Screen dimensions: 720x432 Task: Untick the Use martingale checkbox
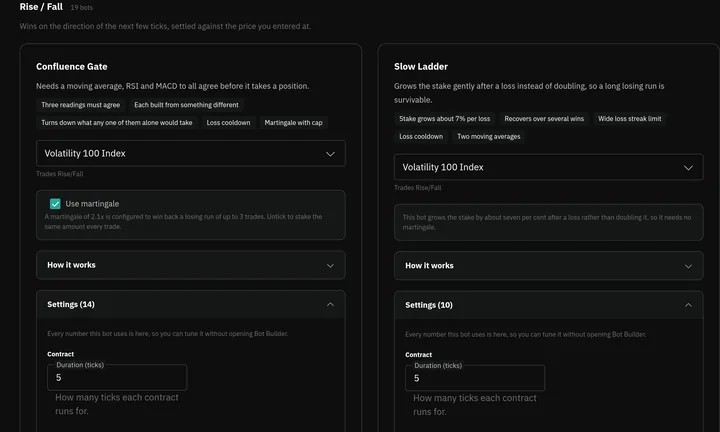55,204
